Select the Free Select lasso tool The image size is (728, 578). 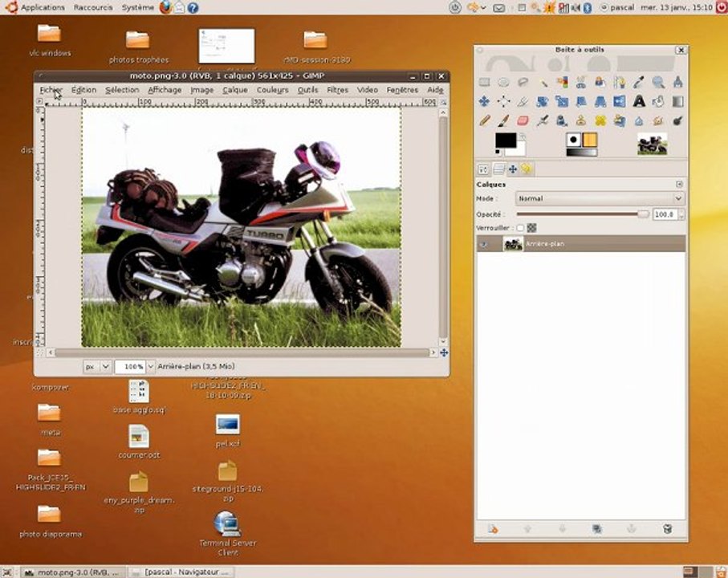[x=523, y=82]
